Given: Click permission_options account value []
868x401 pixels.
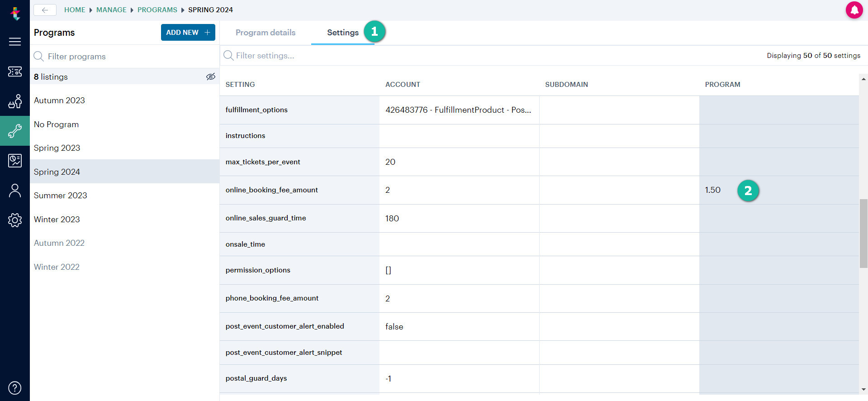Looking at the screenshot, I should (x=388, y=270).
